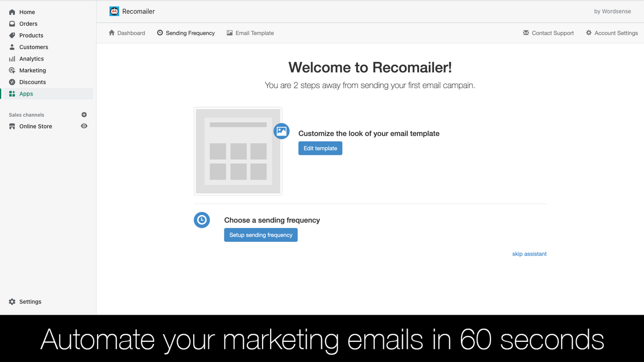Click the '2 steps away' subtitle text
The height and width of the screenshot is (362, 644).
click(x=370, y=85)
